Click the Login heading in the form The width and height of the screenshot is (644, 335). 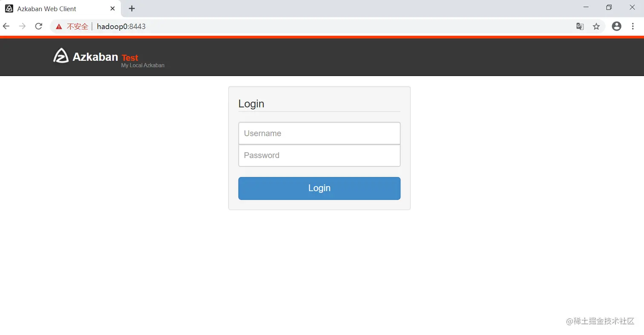point(251,103)
